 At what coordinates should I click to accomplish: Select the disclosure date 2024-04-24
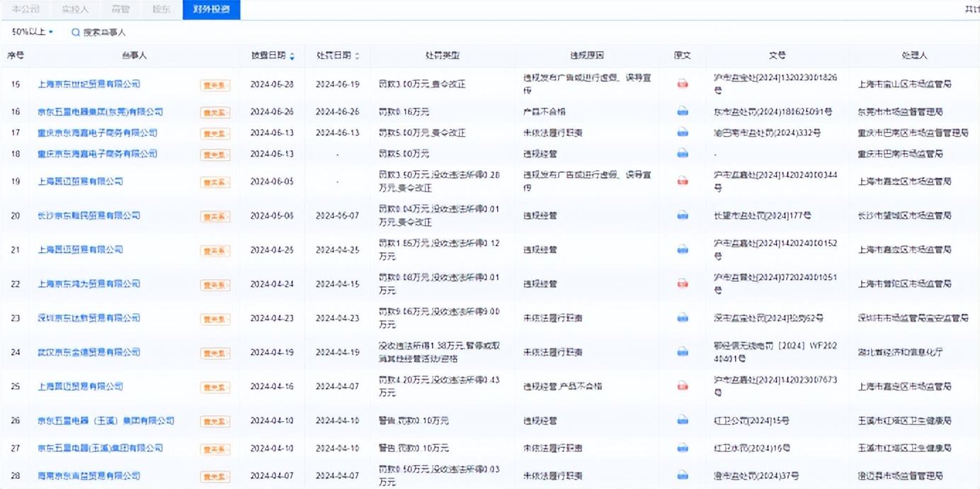[x=272, y=283]
